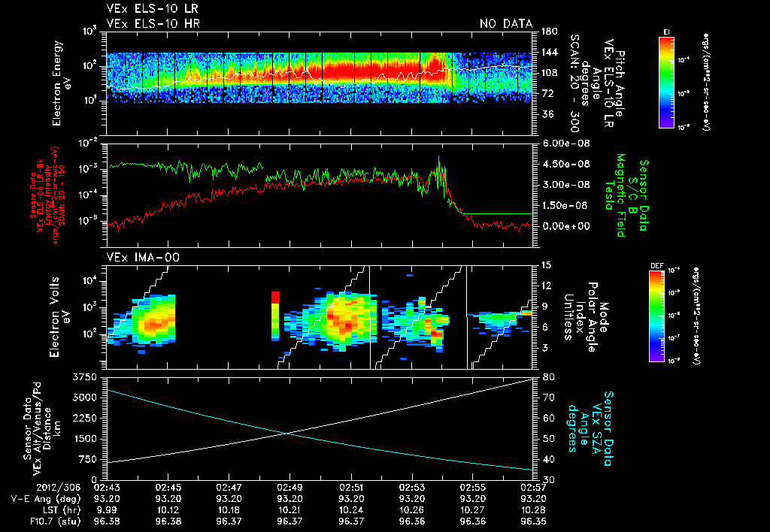The height and width of the screenshot is (532, 770).
Task: Click the 108 pitch angle tick
Action: (x=550, y=73)
